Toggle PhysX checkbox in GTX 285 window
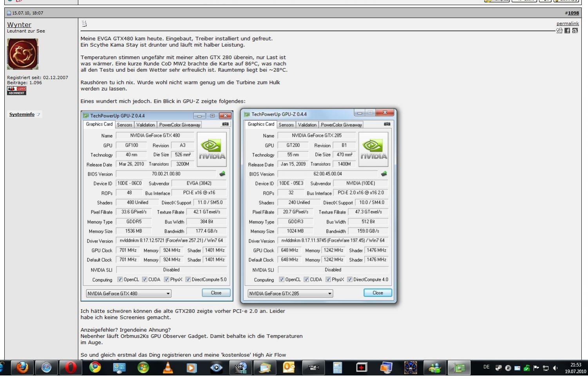The height and width of the screenshot is (379, 588). tap(328, 279)
